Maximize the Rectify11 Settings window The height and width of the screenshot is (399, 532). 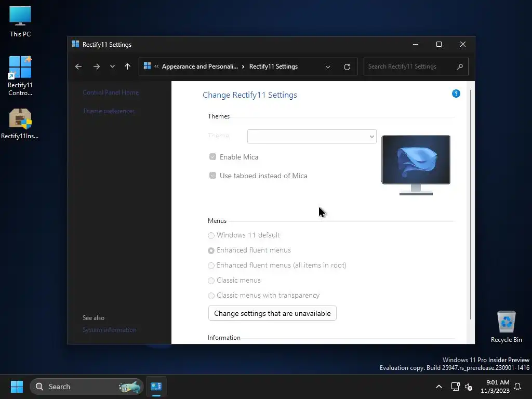coord(438,44)
